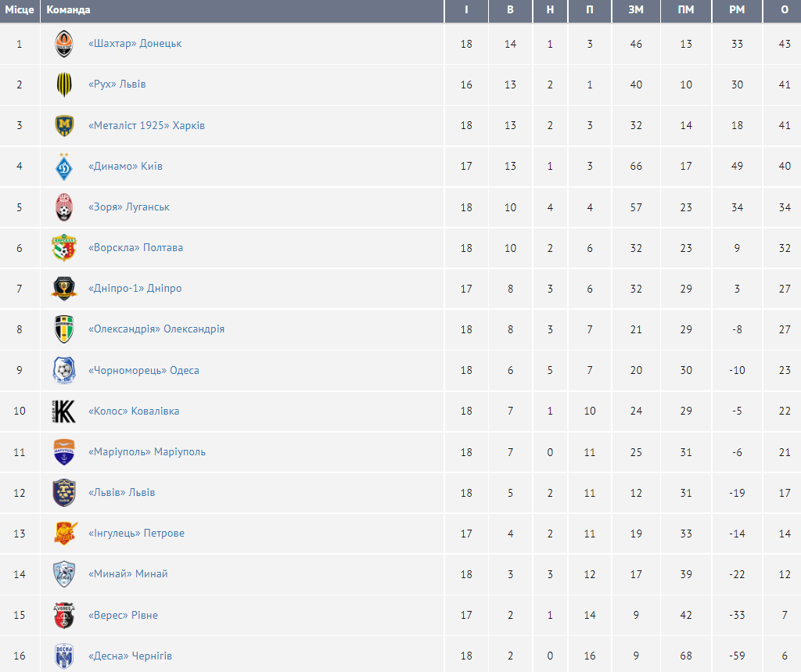The height and width of the screenshot is (672, 801).
Task: Click the Rukh Lviv striped crest
Action: [64, 84]
